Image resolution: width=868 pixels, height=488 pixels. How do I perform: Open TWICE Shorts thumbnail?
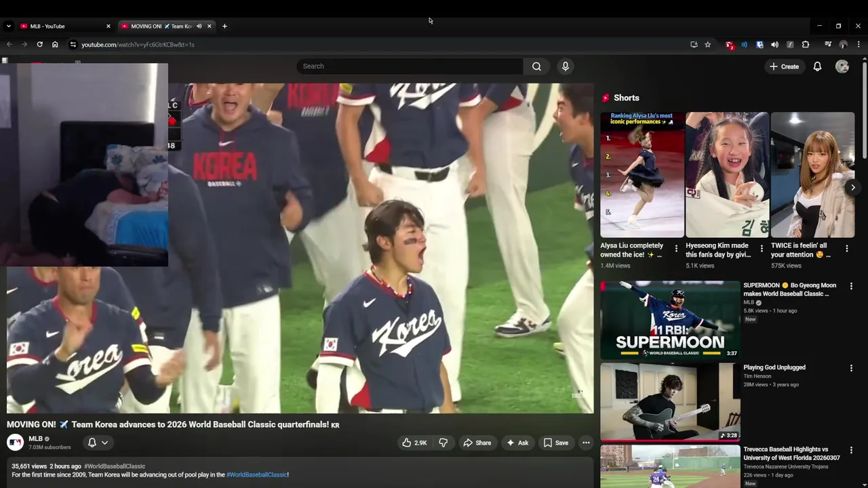tap(812, 175)
